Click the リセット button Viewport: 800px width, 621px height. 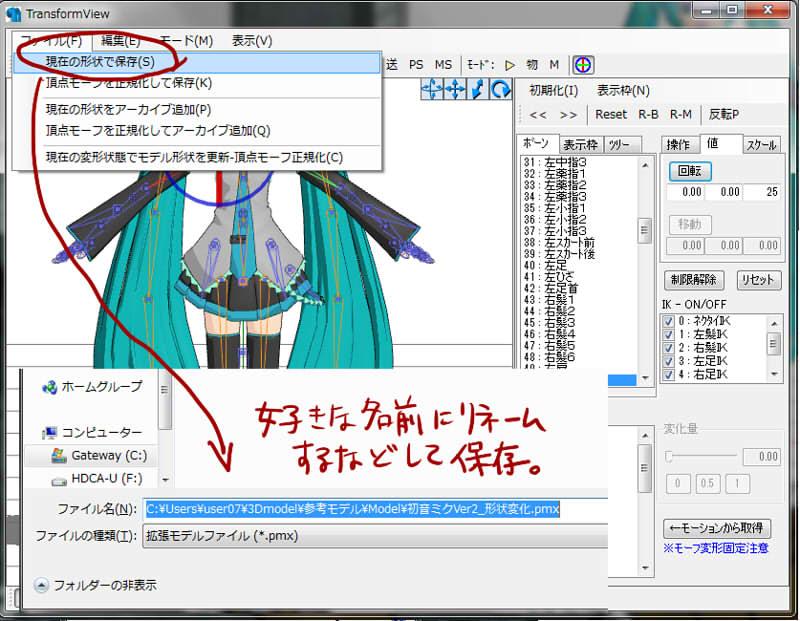(758, 280)
